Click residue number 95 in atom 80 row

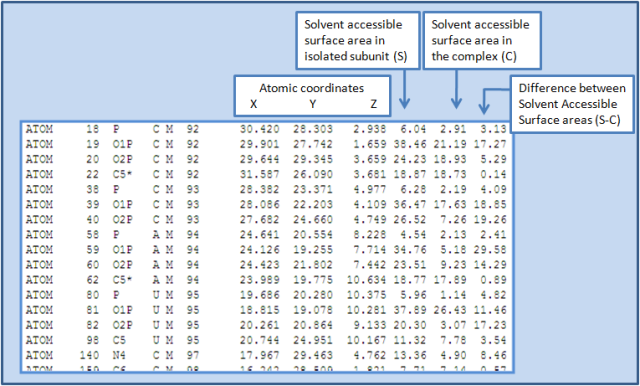point(193,295)
